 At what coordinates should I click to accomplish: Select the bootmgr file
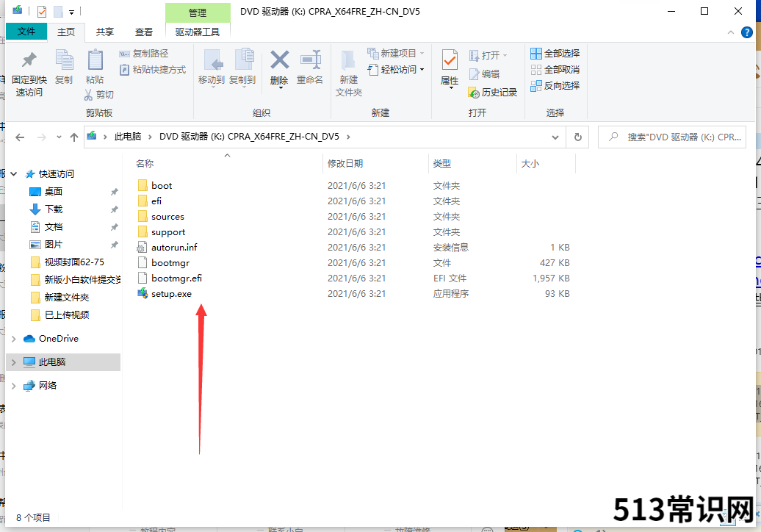(x=170, y=263)
